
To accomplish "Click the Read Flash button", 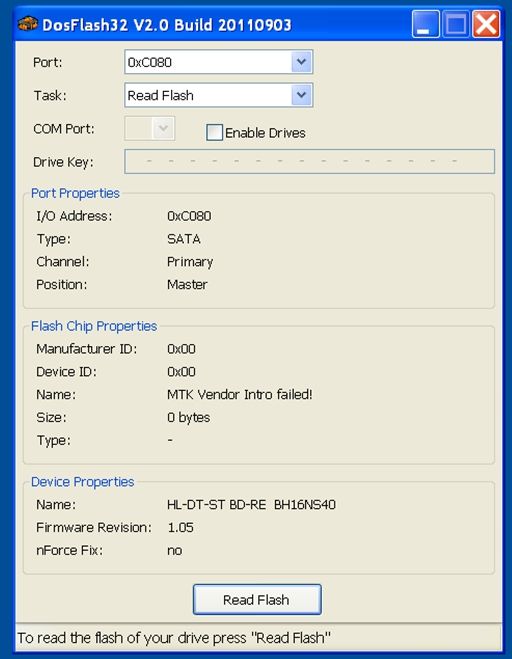I will click(257, 599).
